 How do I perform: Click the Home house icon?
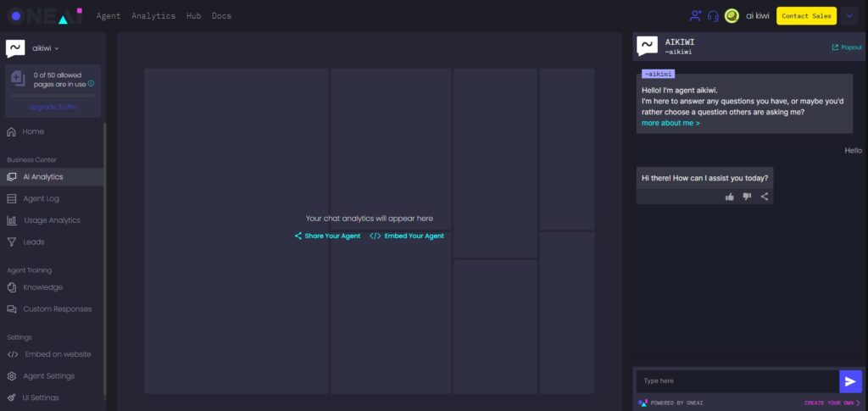(x=11, y=132)
